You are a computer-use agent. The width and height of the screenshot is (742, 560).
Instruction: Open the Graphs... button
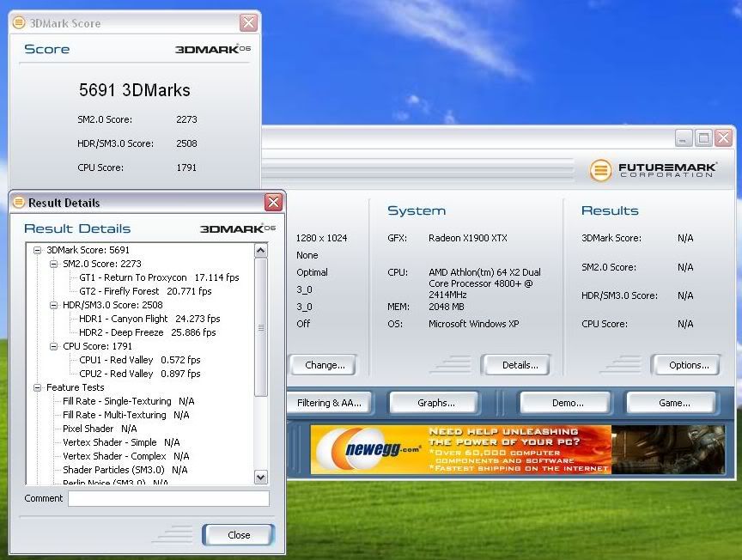[435, 403]
